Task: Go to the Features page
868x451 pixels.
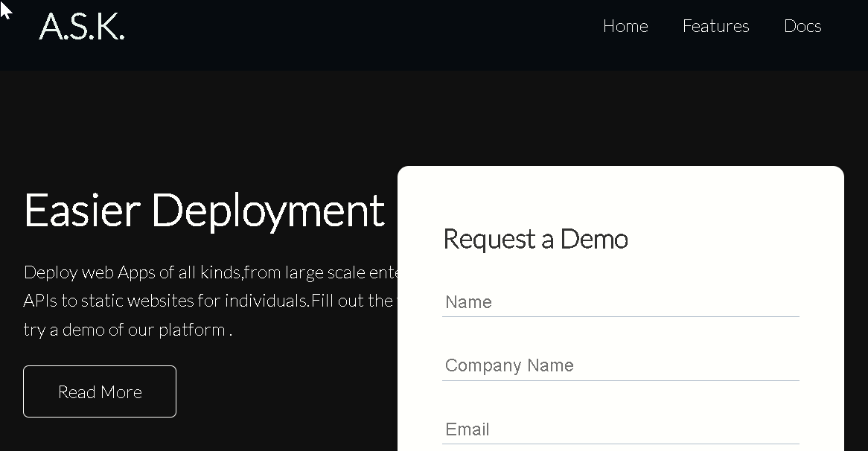Action: click(715, 26)
